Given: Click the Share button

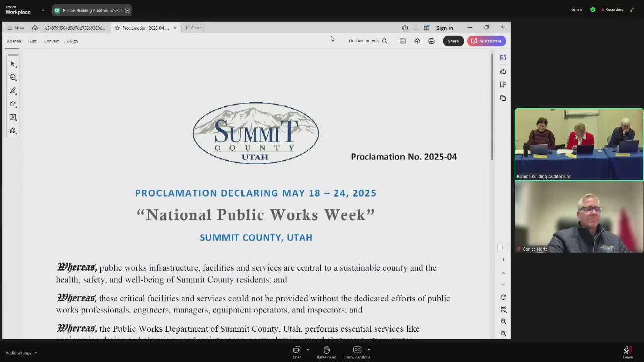Looking at the screenshot, I should tap(453, 41).
